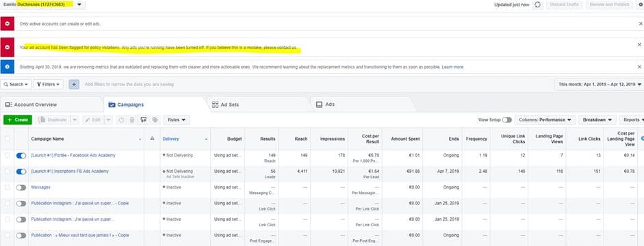Click the Review and Publish button
This screenshot has width=644, height=246.
[609, 5]
